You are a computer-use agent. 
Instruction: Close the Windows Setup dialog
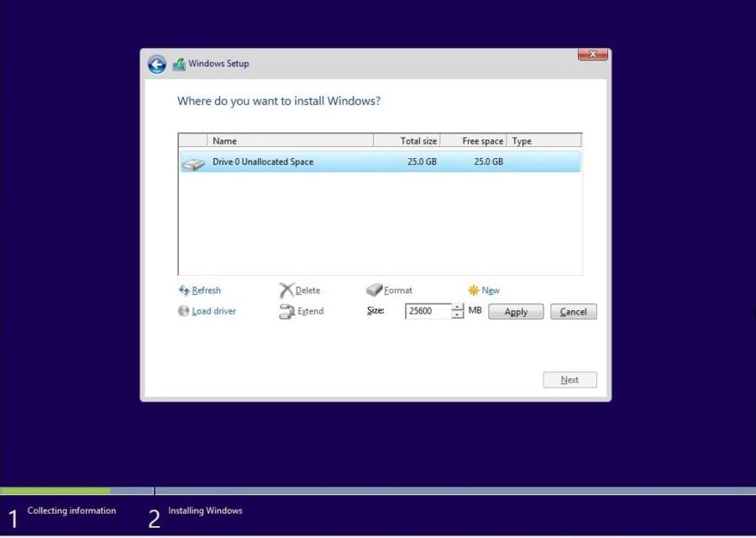pyautogui.click(x=592, y=54)
